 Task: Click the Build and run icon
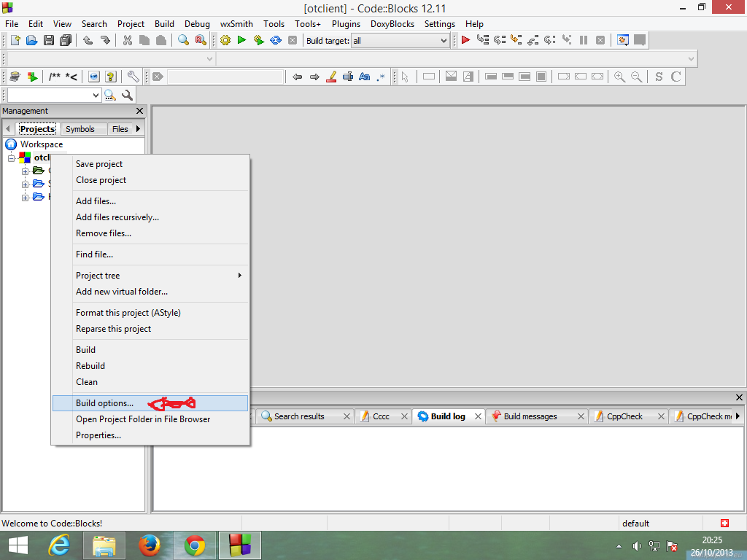[259, 41]
